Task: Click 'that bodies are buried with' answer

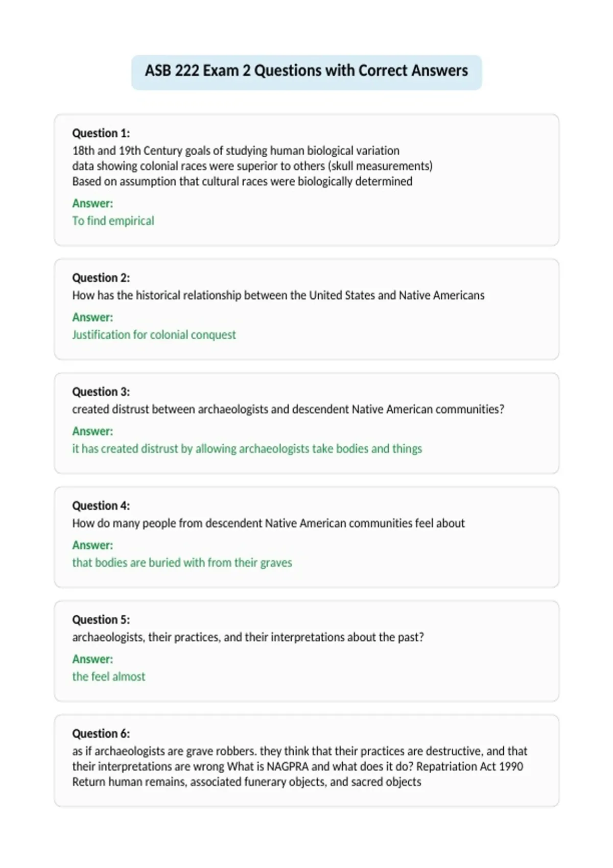Action: [x=182, y=562]
